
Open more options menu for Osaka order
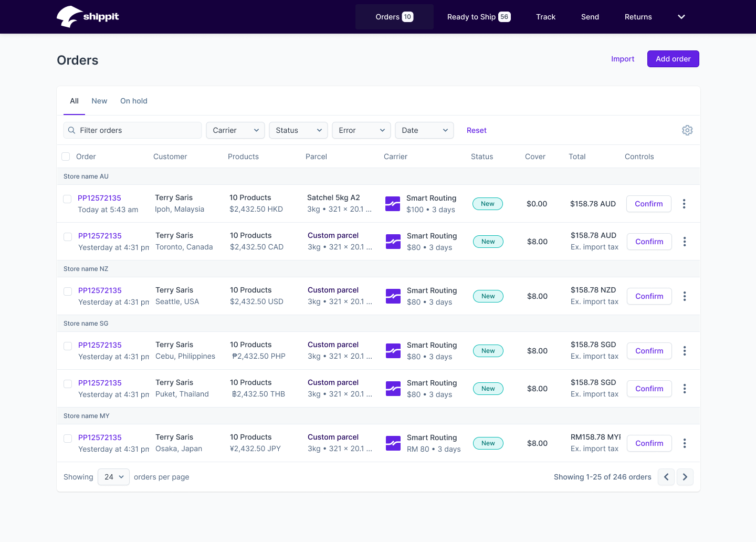click(x=684, y=443)
